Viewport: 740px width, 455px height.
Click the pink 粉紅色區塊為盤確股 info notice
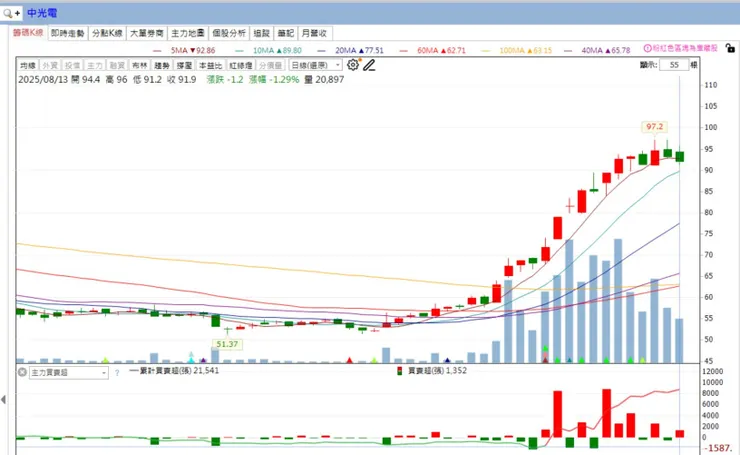tap(681, 48)
